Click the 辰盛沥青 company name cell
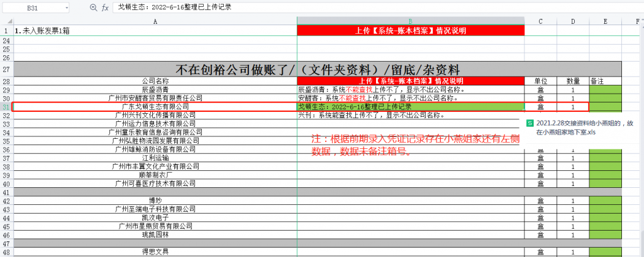Image resolution: width=644 pixels, height=257 pixels. tap(155, 90)
